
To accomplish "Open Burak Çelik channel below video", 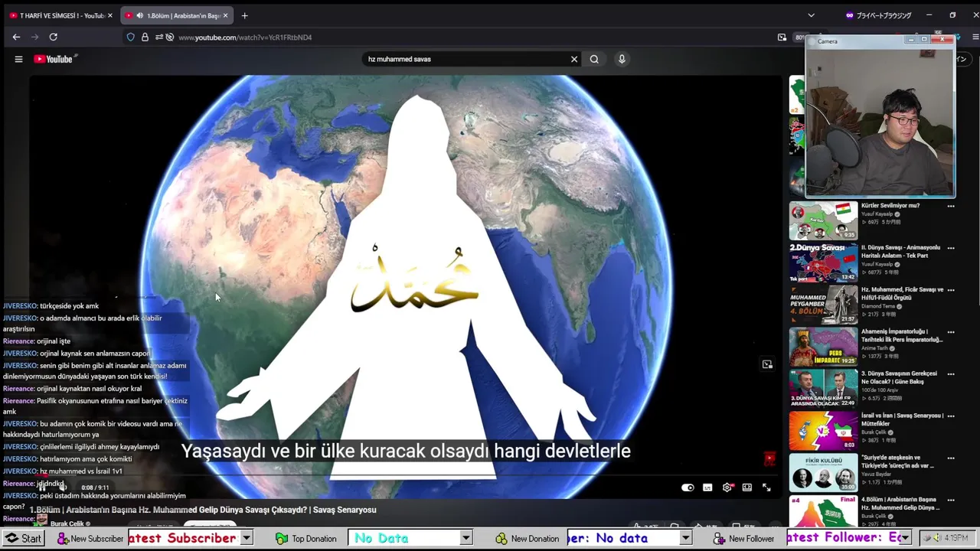I will 67,524.
